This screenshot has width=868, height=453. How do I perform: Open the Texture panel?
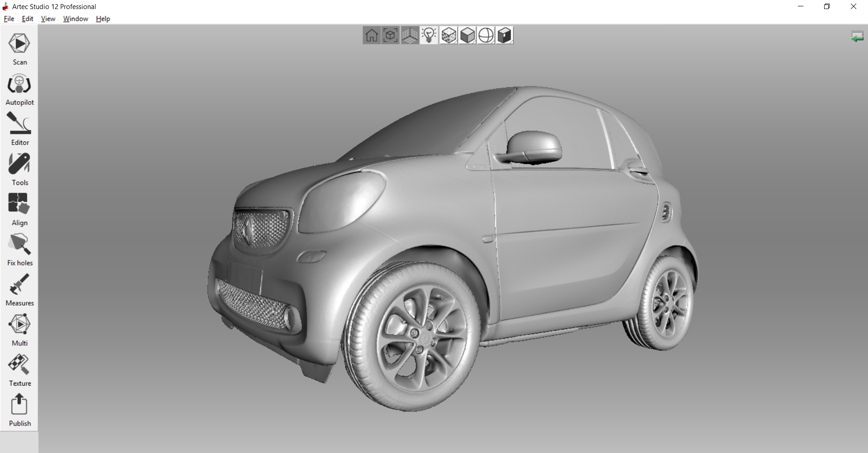tap(19, 370)
